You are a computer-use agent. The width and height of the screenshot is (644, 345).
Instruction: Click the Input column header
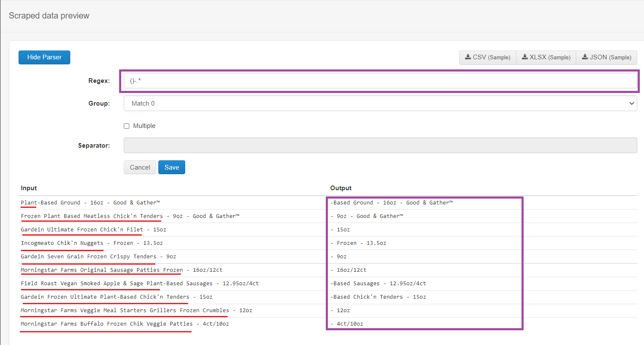click(x=29, y=188)
